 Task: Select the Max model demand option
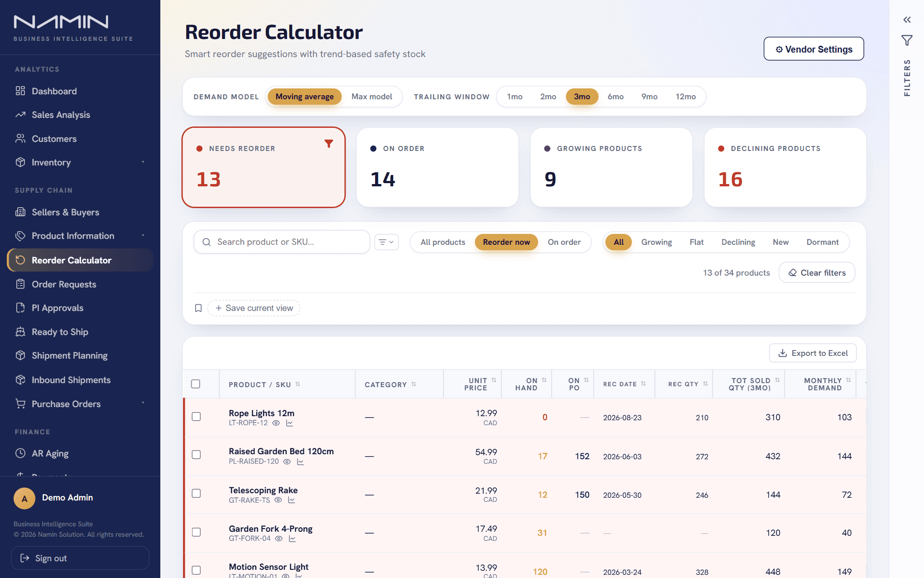[372, 97]
